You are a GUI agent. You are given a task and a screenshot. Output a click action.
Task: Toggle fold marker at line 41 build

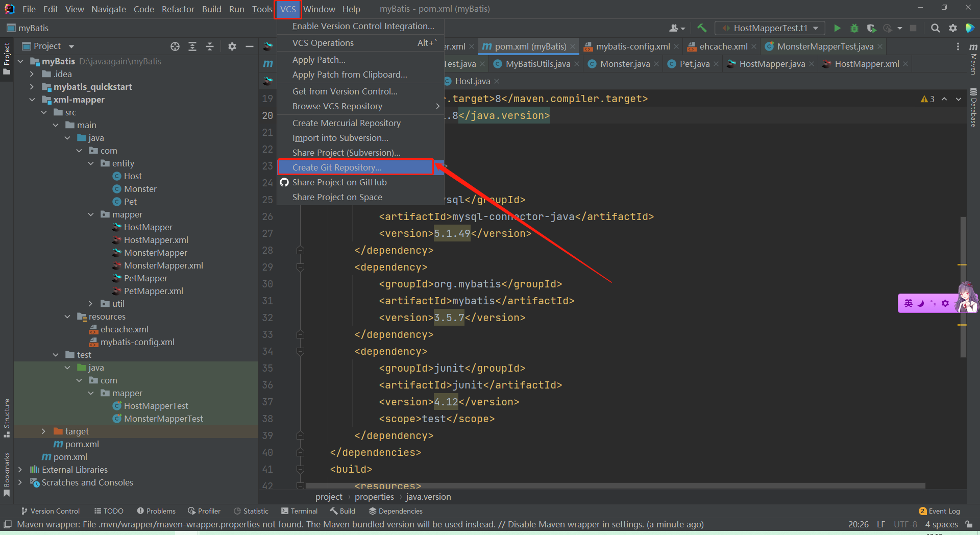300,469
